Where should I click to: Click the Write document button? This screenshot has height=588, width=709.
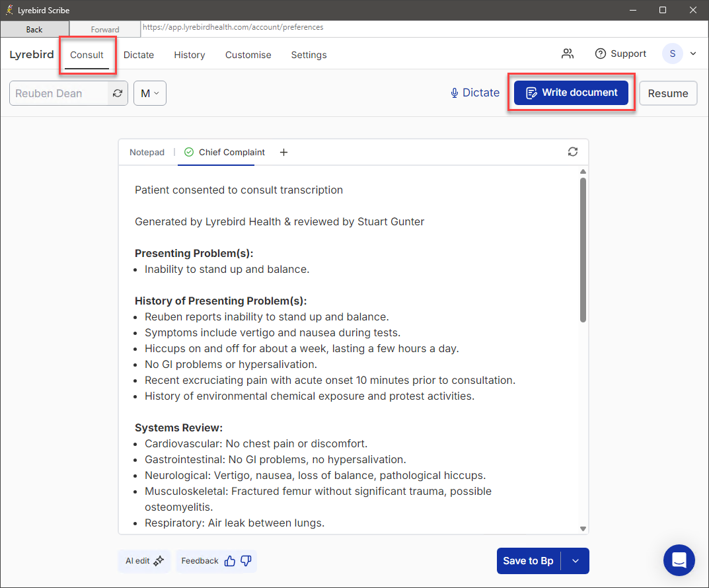pos(571,92)
